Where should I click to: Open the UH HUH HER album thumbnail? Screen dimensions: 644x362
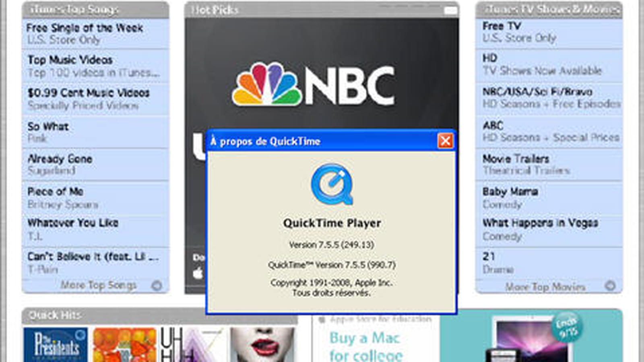pos(193,345)
